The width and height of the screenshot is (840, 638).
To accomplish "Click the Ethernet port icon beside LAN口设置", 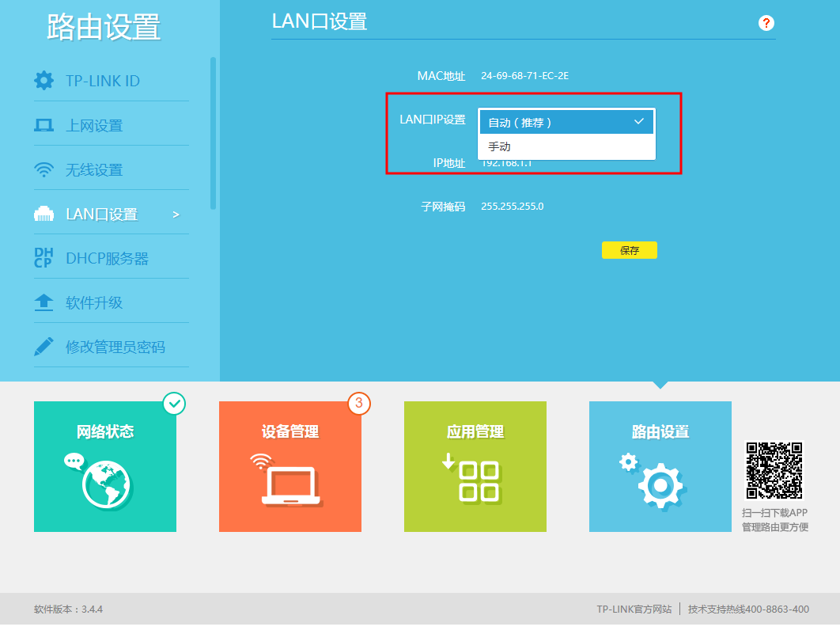I will pyautogui.click(x=44, y=214).
